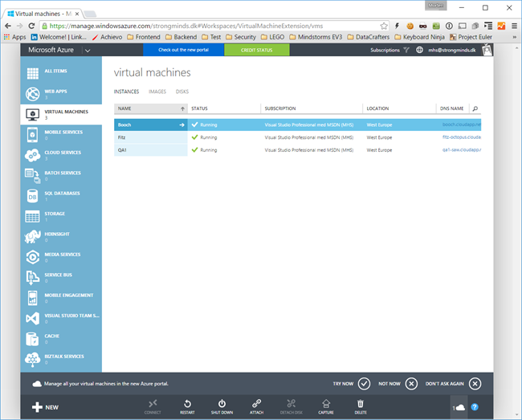This screenshot has width=522, height=420.
Task: Open HDInsight in the sidebar
Action: (x=61, y=237)
